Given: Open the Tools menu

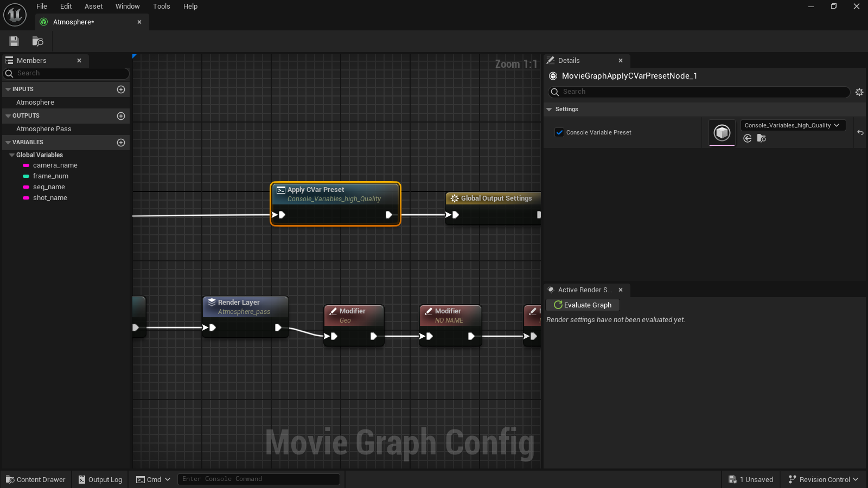Looking at the screenshot, I should point(161,7).
